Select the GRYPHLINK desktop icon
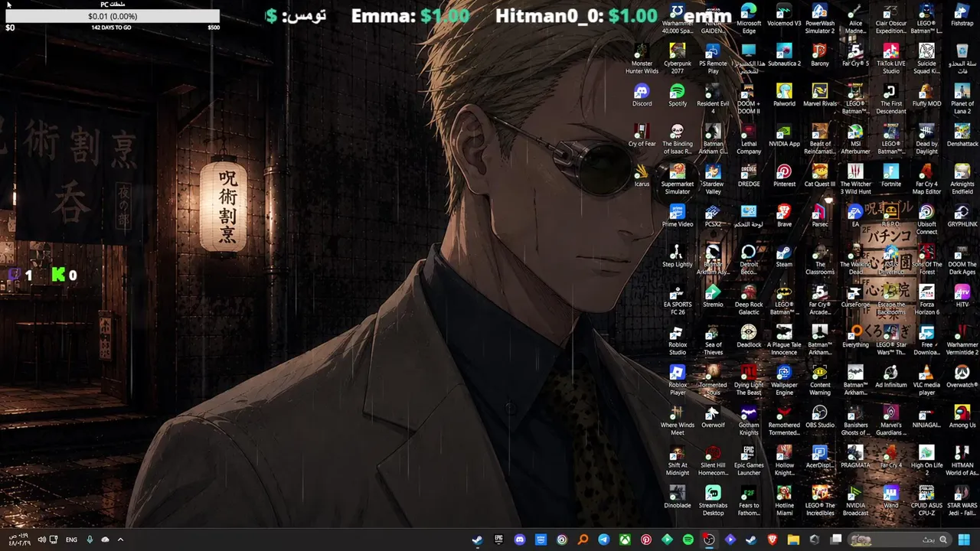This screenshot has width=980, height=551. point(962,216)
